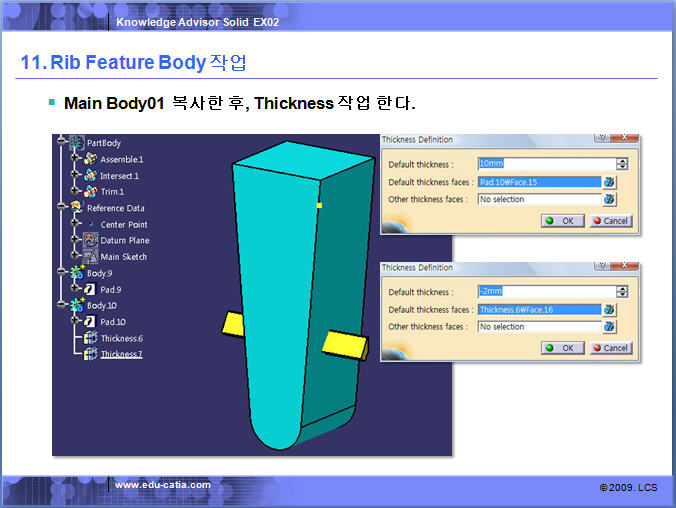
Task: Click the Trim.1 feature icon
Action: click(x=90, y=191)
